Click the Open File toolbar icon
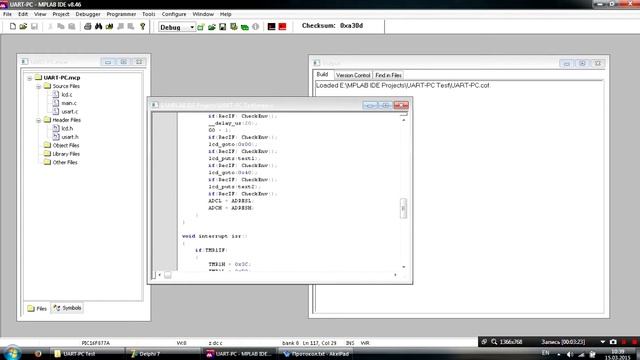The height and width of the screenshot is (360, 640). click(23, 27)
